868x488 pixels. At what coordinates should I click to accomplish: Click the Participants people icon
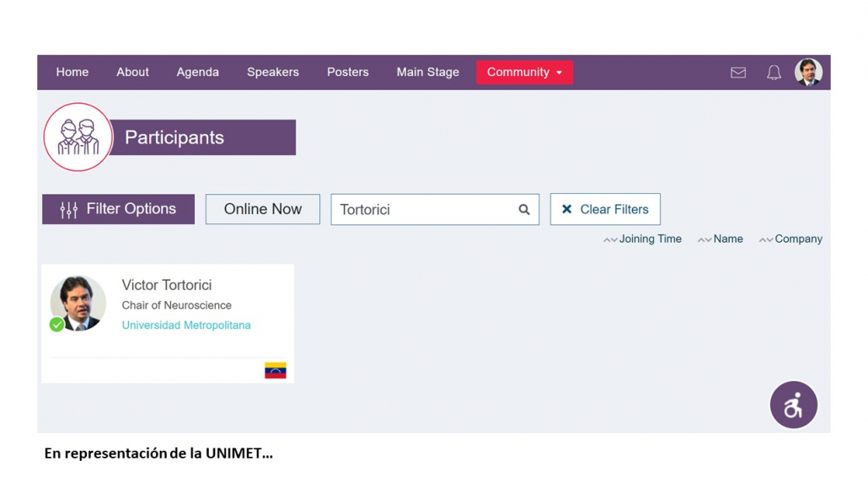(78, 137)
